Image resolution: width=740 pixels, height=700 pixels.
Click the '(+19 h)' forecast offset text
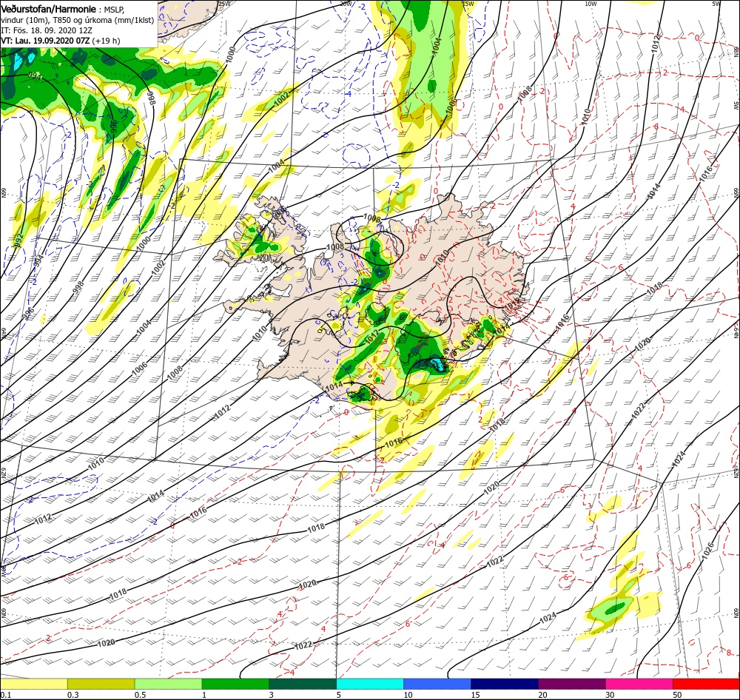106,41
